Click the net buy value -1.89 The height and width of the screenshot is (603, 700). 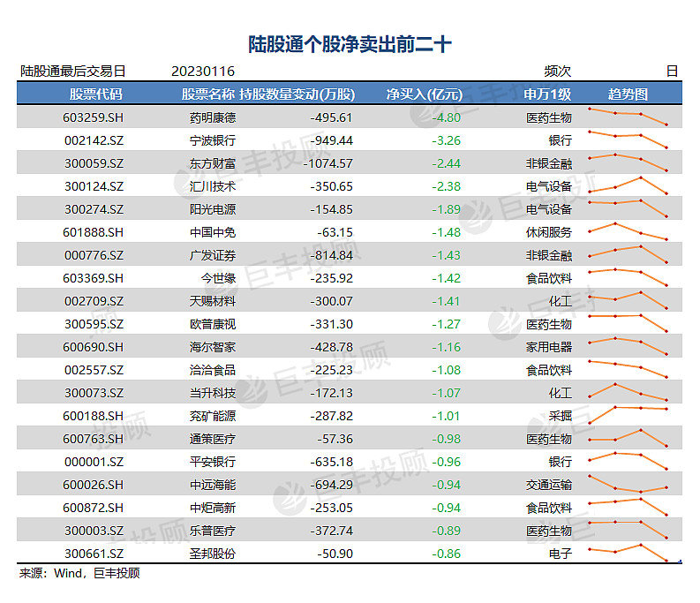[x=447, y=209]
